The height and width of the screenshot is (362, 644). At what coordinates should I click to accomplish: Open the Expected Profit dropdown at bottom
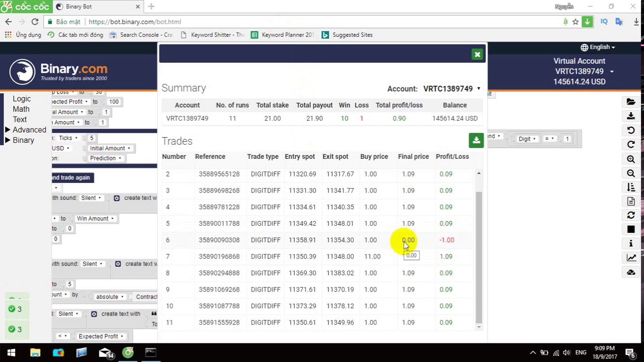pos(101,336)
